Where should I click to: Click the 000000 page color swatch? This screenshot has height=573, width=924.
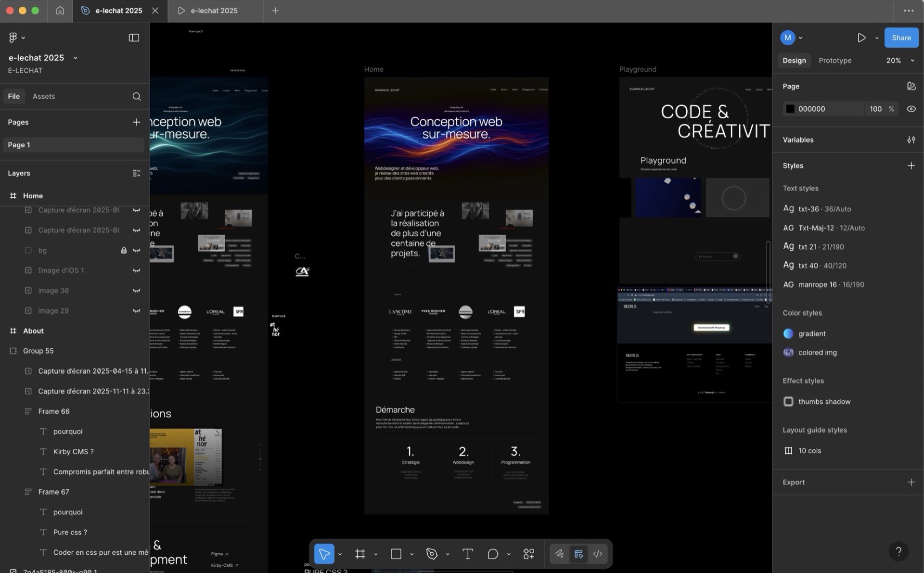[790, 109]
